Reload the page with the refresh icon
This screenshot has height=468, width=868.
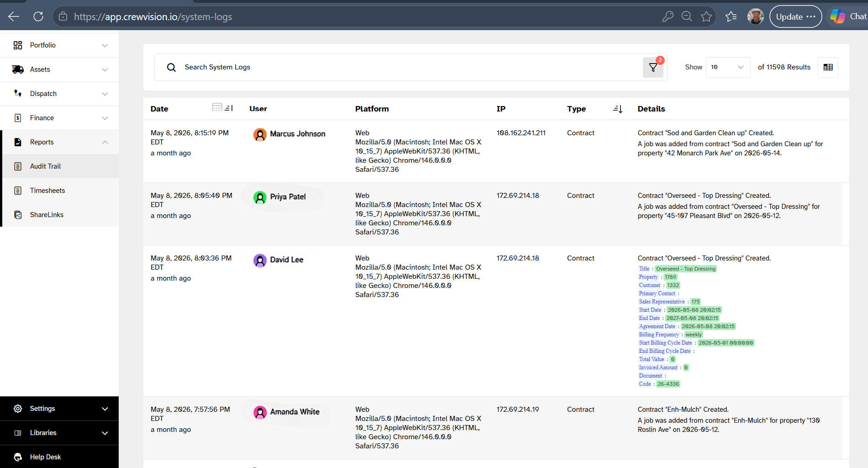38,16
